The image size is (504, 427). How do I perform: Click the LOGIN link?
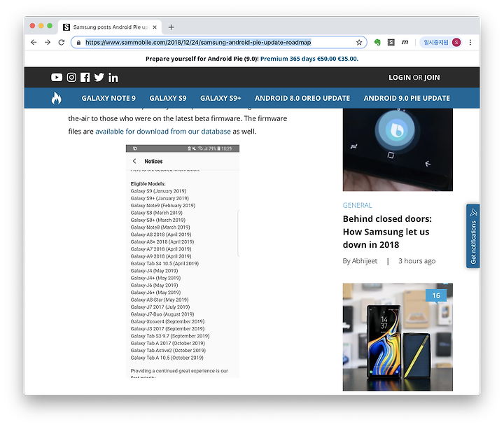pyautogui.click(x=400, y=78)
